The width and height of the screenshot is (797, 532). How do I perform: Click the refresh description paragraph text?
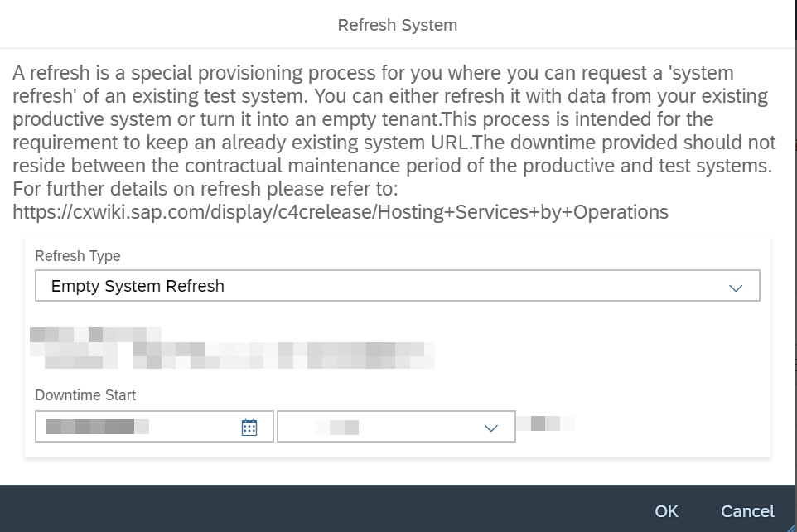[394, 119]
